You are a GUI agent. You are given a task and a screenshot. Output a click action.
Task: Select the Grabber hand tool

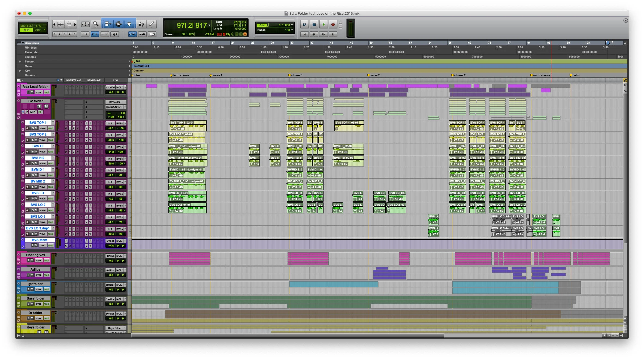click(129, 24)
